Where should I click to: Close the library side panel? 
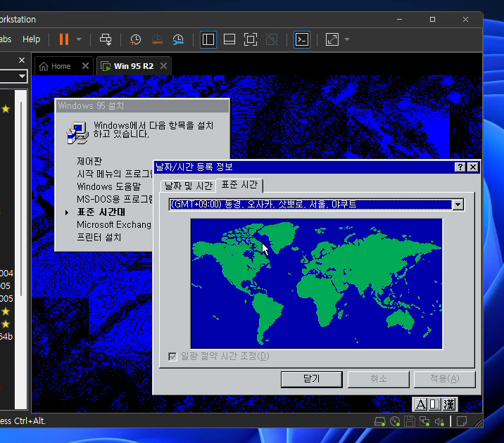(x=22, y=60)
